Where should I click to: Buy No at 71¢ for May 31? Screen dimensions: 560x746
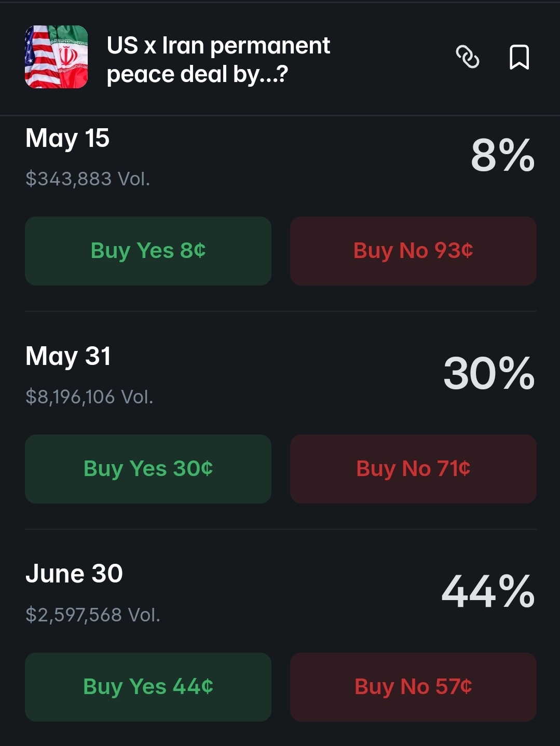413,469
